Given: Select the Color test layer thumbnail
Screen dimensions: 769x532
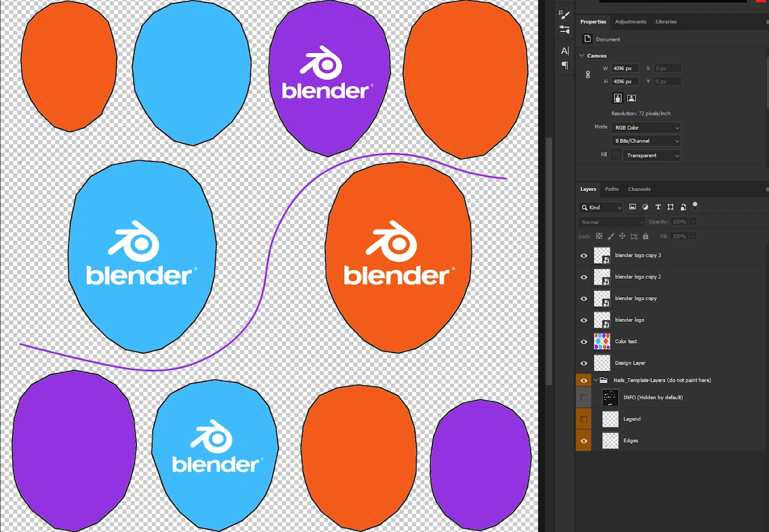Looking at the screenshot, I should [602, 342].
